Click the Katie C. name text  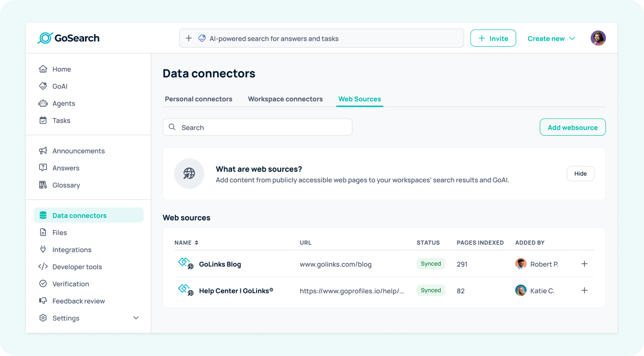(x=542, y=291)
